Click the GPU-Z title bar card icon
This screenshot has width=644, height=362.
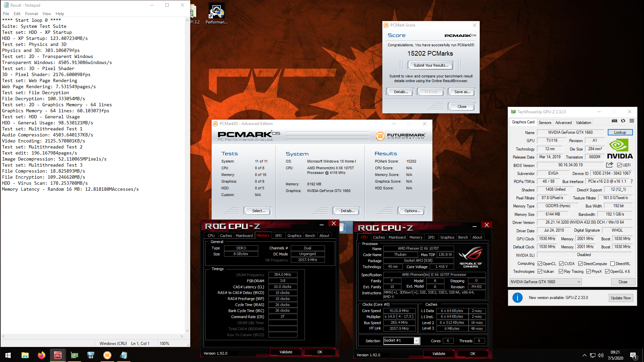(x=513, y=112)
